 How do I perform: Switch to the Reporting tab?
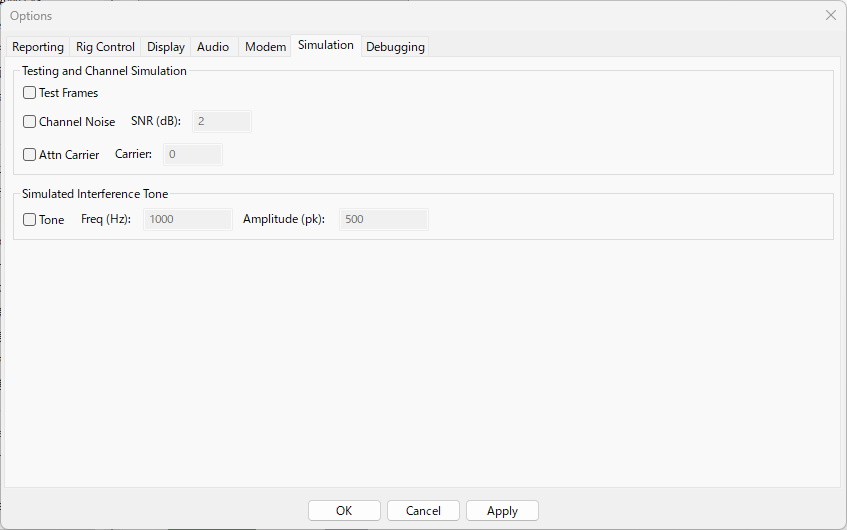tap(38, 47)
